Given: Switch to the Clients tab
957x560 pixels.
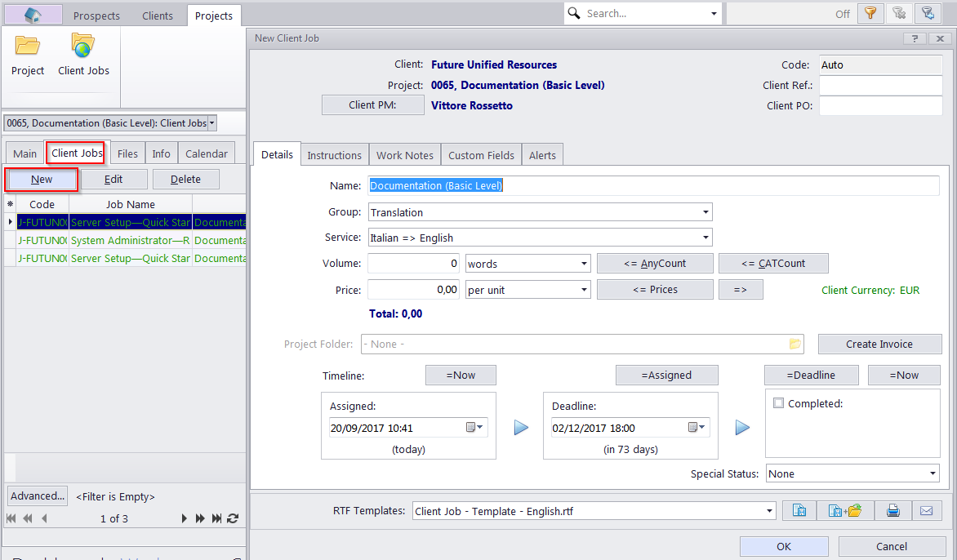Looking at the screenshot, I should [158, 16].
